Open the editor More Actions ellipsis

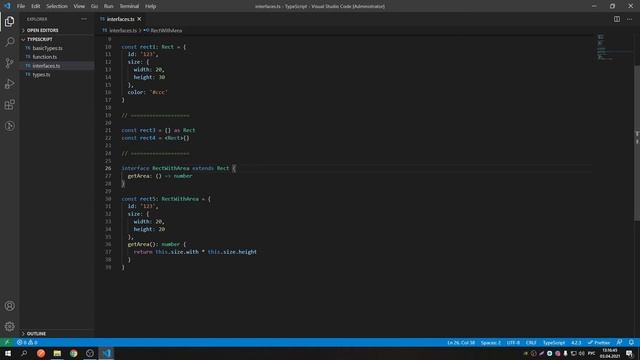[629, 19]
